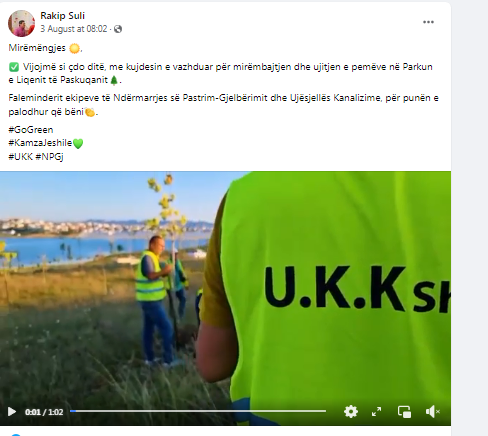Expand video to fullscreen
Screen dimensions: 488x436
(x=377, y=412)
